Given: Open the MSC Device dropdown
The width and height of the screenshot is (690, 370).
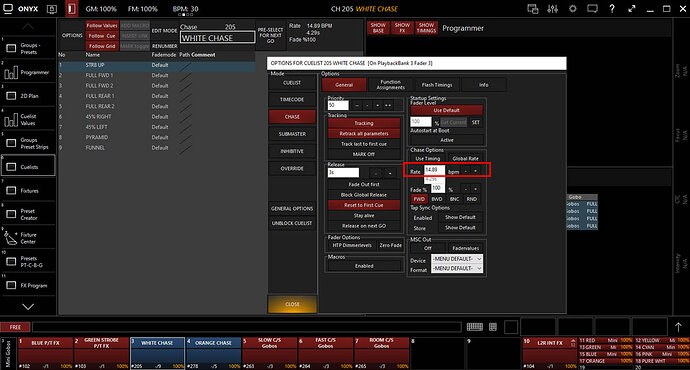Looking at the screenshot, I should pyautogui.click(x=457, y=259).
